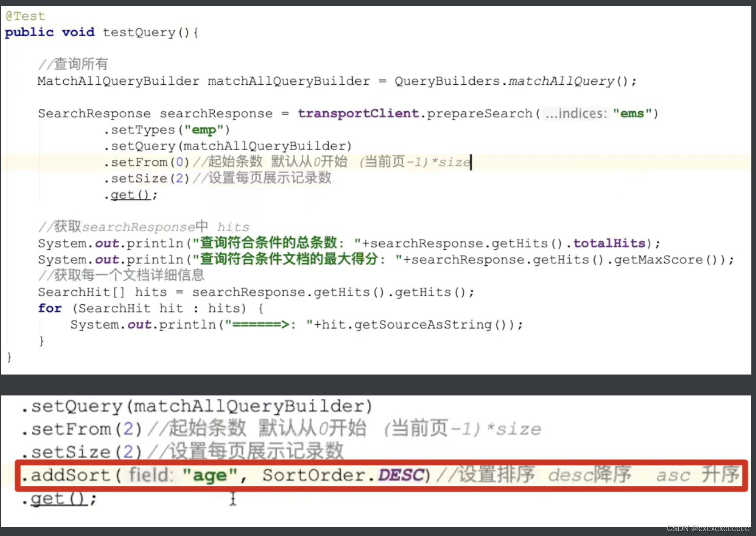
Task: Click the SearchResponse type declaration
Action: pyautogui.click(x=94, y=113)
